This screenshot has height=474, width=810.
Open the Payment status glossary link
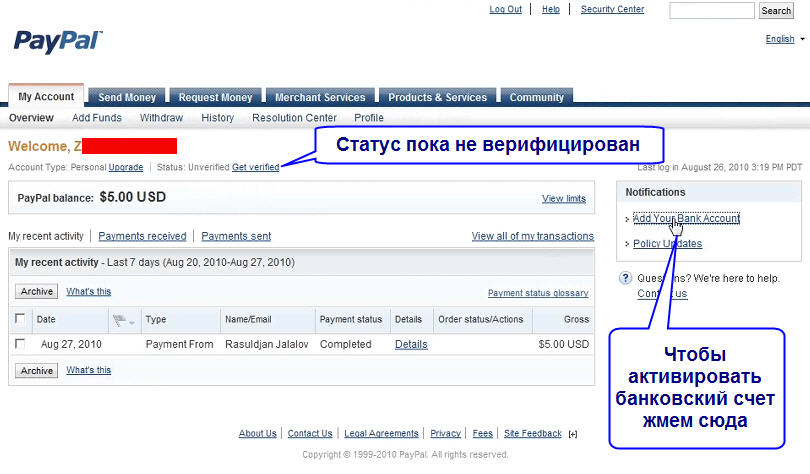538,293
